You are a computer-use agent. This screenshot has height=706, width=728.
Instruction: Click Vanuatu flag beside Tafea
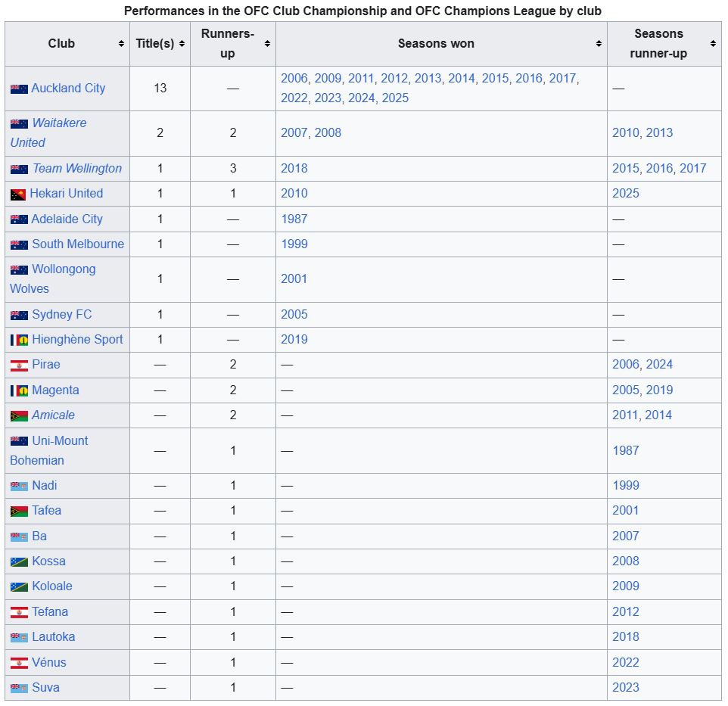pos(19,511)
